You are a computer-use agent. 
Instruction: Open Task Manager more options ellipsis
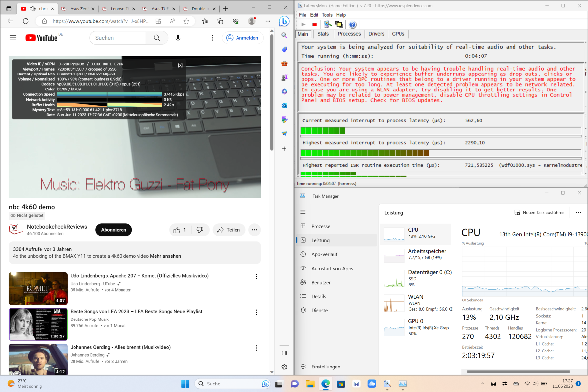point(578,213)
